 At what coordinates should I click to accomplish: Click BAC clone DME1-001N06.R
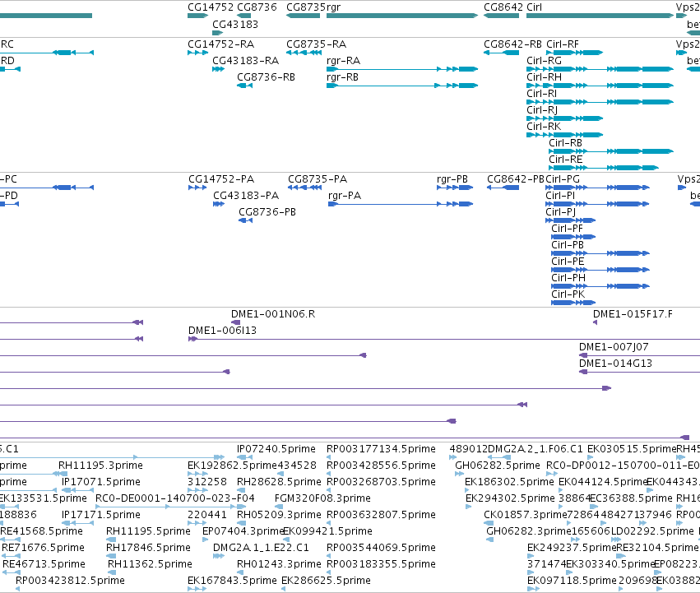tap(273, 315)
